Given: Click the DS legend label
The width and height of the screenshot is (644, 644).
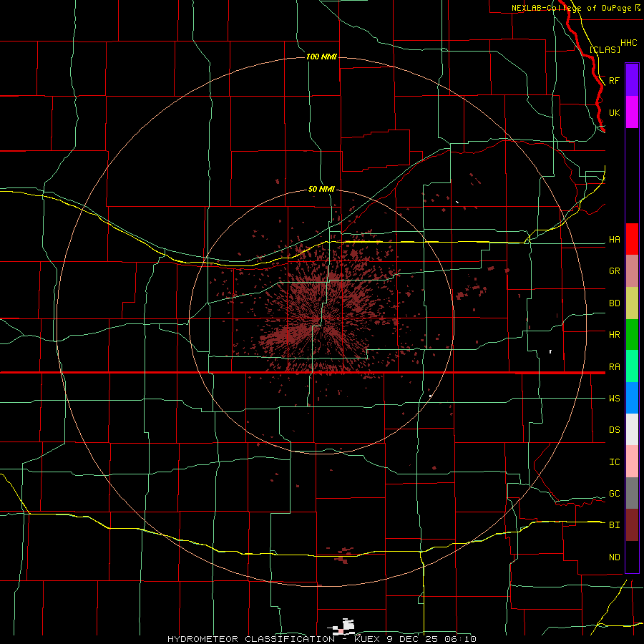Looking at the screenshot, I should (x=615, y=430).
